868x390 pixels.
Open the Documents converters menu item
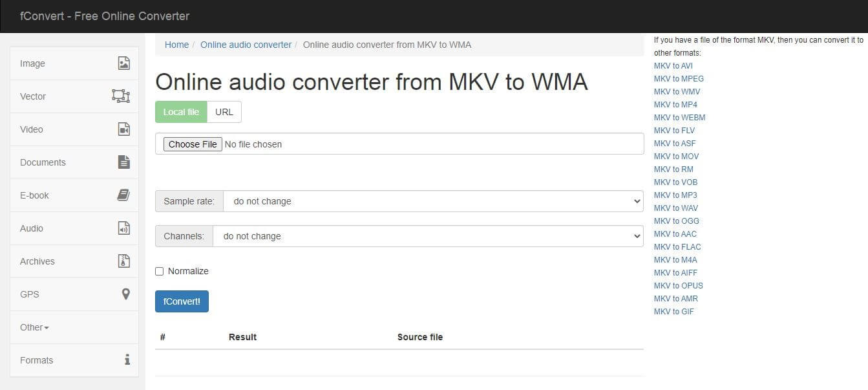pos(74,162)
